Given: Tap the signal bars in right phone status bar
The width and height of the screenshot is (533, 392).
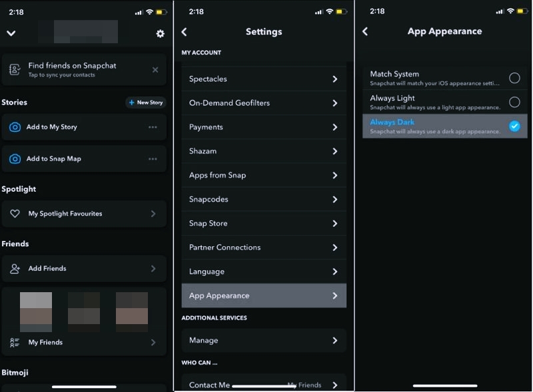Looking at the screenshot, I should coord(499,11).
